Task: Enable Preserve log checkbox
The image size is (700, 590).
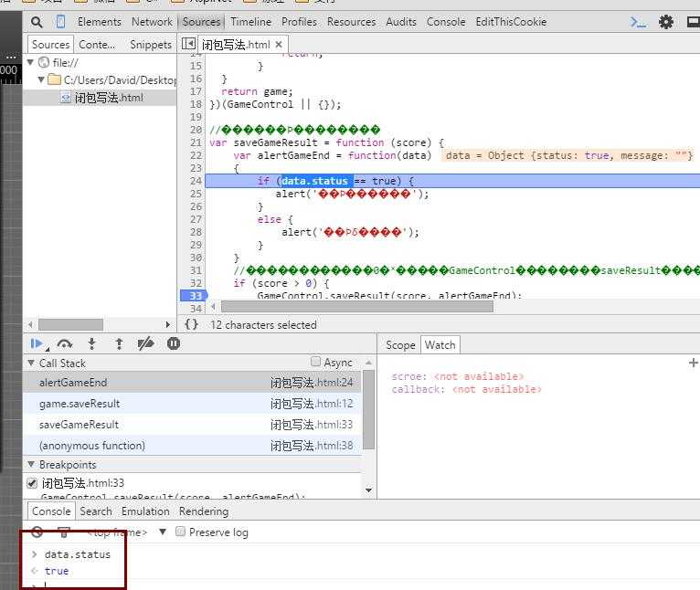Action: pyautogui.click(x=180, y=532)
